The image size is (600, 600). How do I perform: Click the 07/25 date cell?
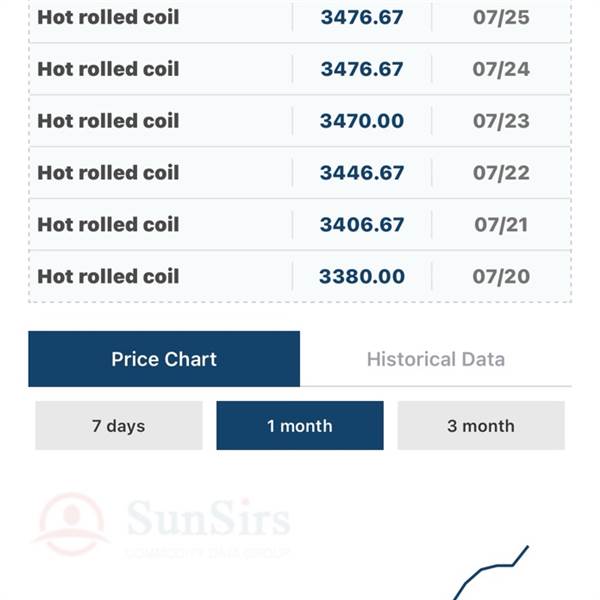[x=501, y=18]
